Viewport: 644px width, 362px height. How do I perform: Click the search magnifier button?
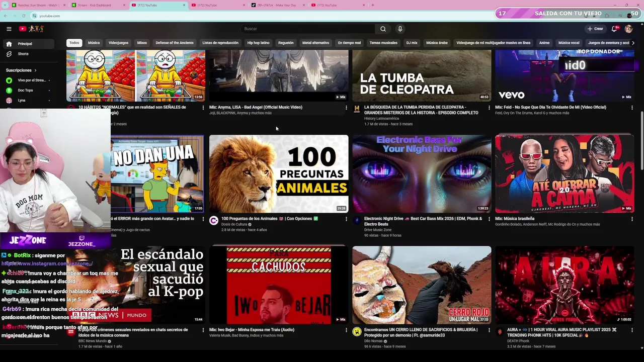pos(383,29)
